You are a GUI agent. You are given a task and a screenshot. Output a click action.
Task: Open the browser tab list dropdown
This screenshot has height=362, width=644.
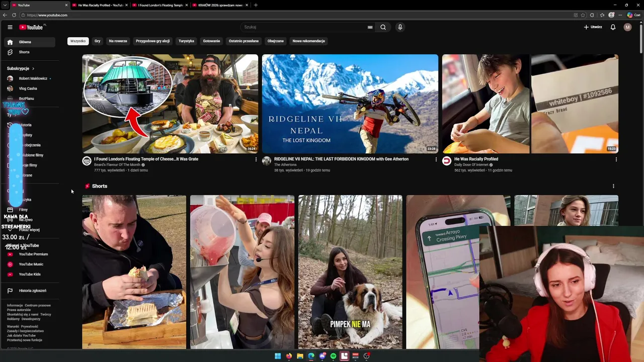click(6, 5)
